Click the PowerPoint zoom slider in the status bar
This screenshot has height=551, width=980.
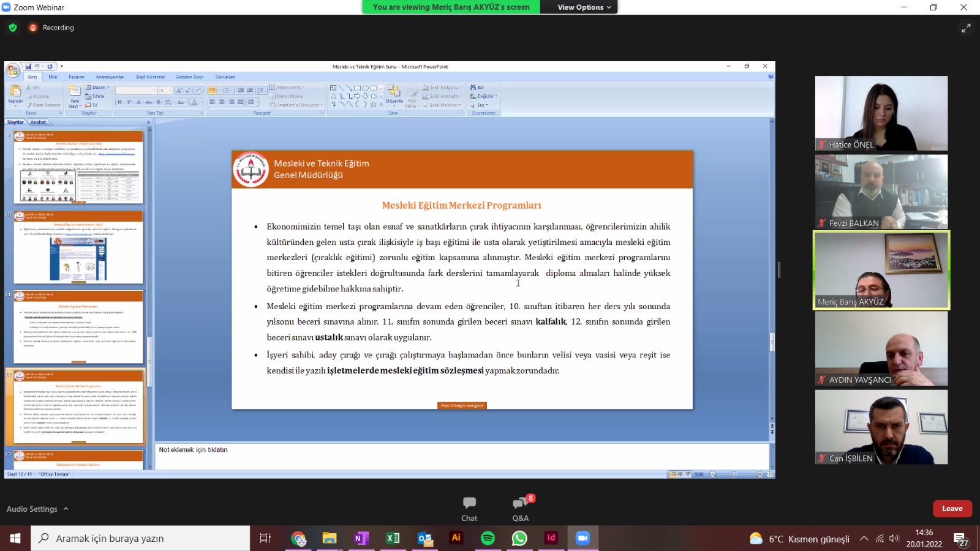734,474
